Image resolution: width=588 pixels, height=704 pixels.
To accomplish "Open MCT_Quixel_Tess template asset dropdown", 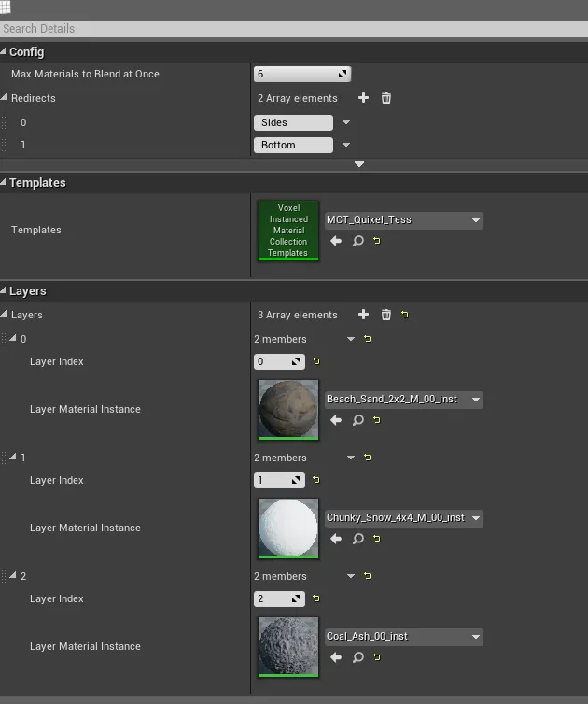I will (x=403, y=220).
